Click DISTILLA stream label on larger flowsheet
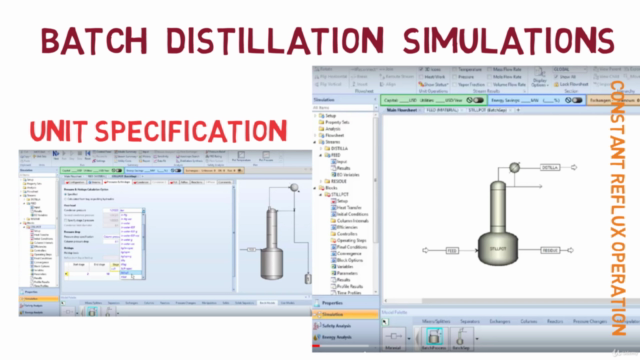Image resolution: width=640 pixels, height=360 pixels. [x=550, y=167]
